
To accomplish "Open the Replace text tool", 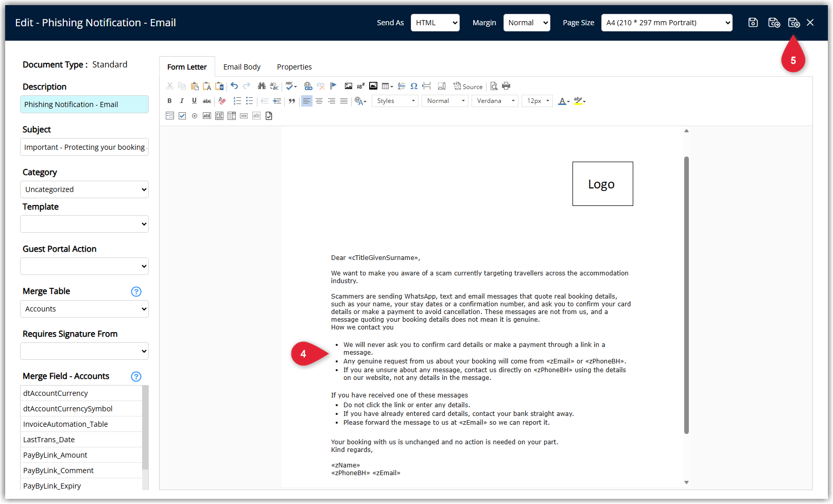I will click(x=274, y=86).
